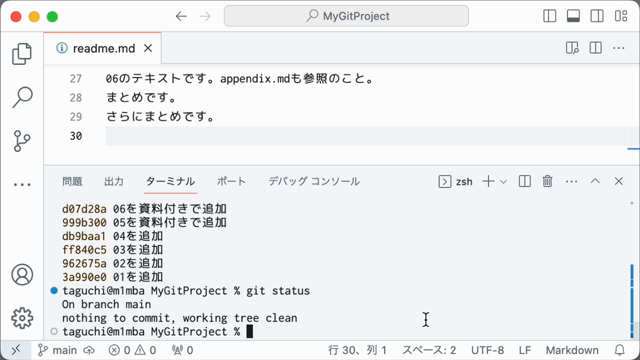Go forward in navigation history
Viewport: 640px width, 360px height.
pyautogui.click(x=205, y=16)
